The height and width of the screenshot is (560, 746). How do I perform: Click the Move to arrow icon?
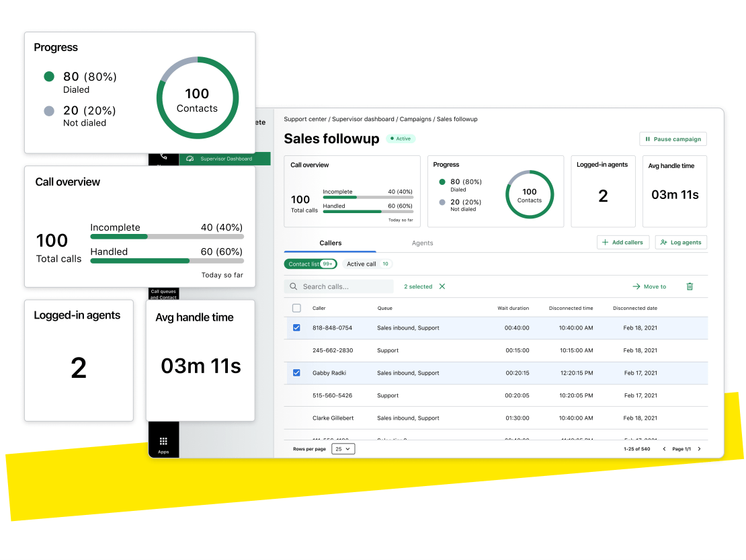click(637, 286)
